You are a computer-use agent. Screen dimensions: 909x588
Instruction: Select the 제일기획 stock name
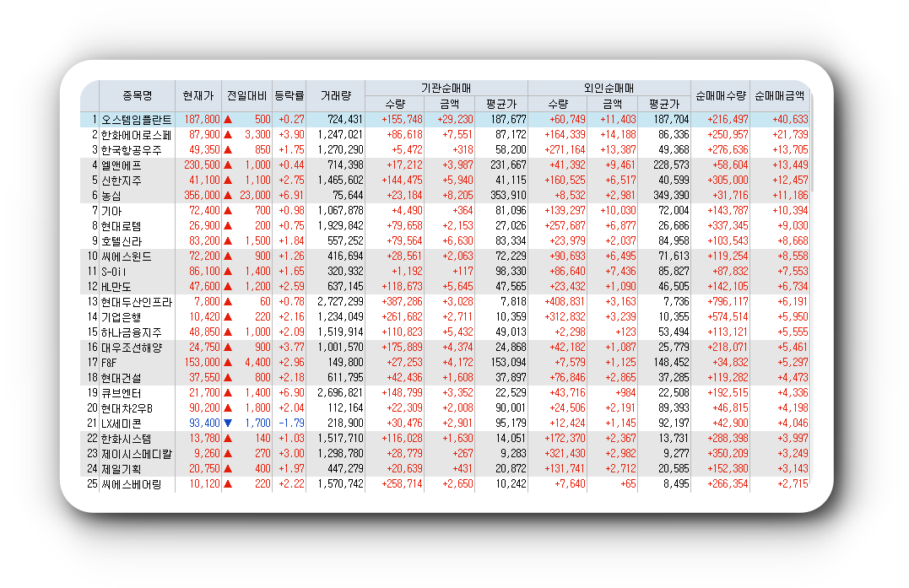tap(122, 469)
